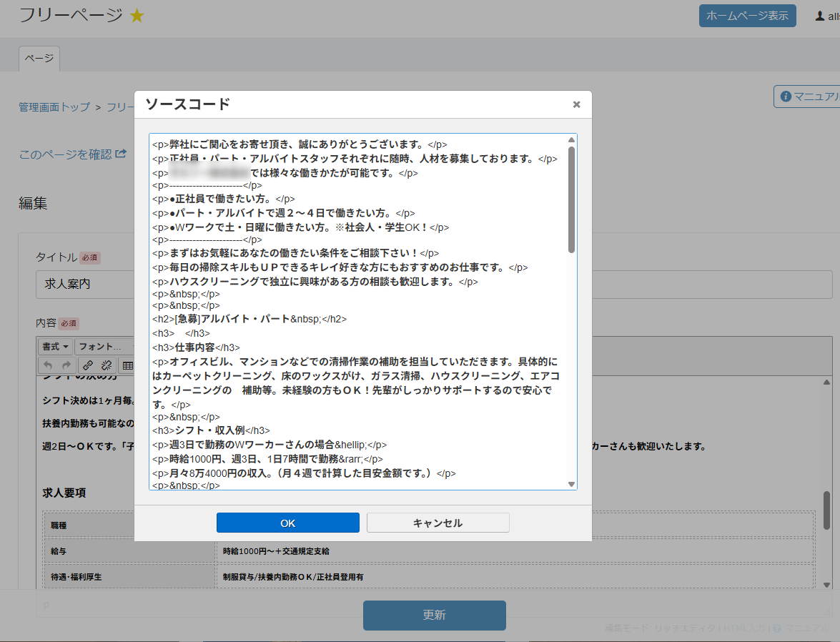Click the 更新 update button
The height and width of the screenshot is (642, 840).
click(434, 615)
